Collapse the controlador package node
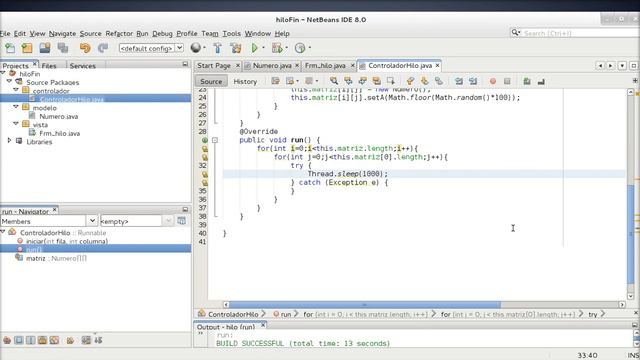Image resolution: width=640 pixels, height=360 pixels. pos(16,90)
